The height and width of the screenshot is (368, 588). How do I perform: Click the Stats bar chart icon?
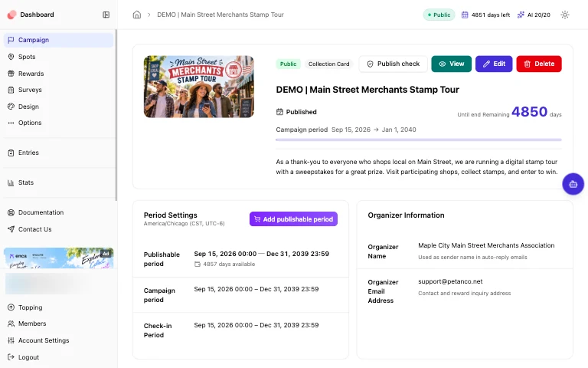(11, 183)
